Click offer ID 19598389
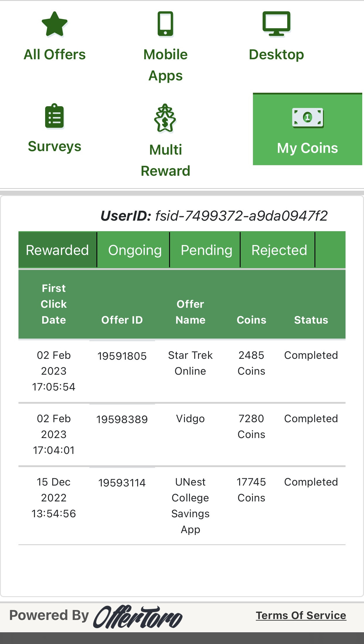Viewport: 364px width, 644px height. click(x=122, y=419)
